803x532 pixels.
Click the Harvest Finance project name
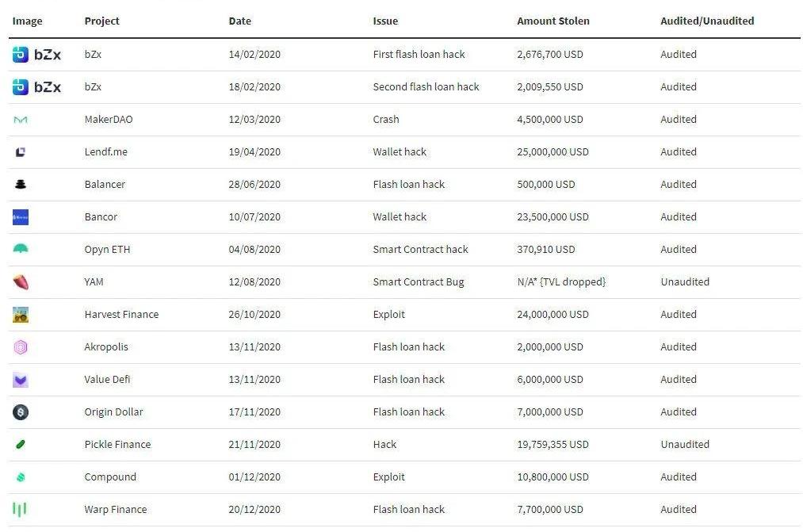121,315
